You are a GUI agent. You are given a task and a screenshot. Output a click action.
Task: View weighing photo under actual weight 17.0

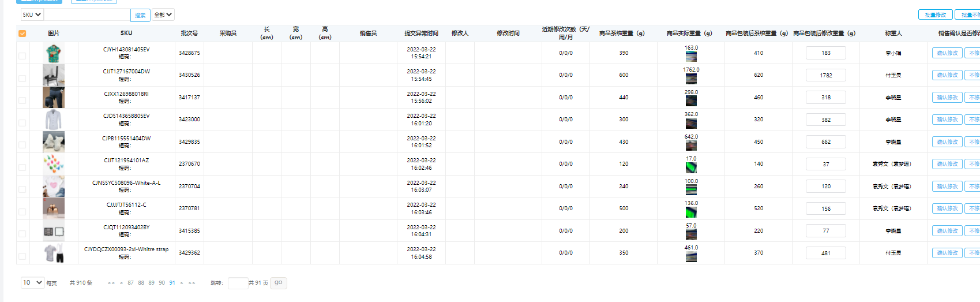[691, 167]
